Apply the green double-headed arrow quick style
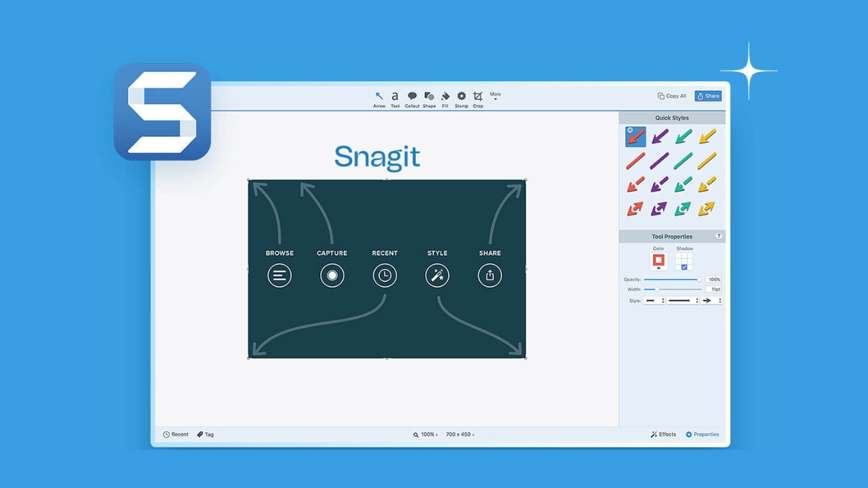 click(x=683, y=209)
